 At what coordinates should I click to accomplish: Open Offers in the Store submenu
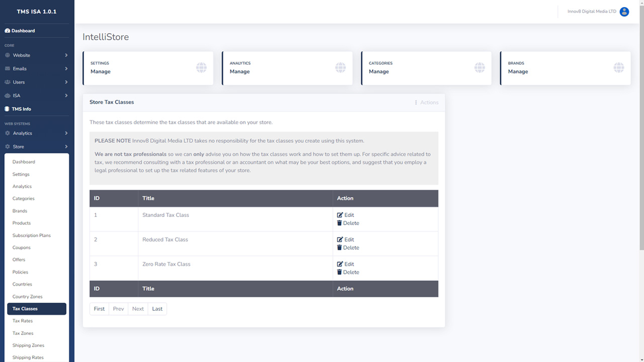click(37, 260)
